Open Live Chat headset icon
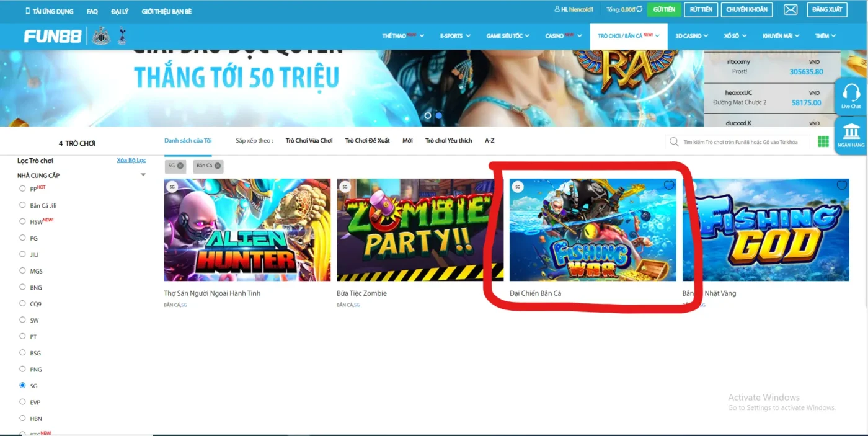 coord(851,96)
